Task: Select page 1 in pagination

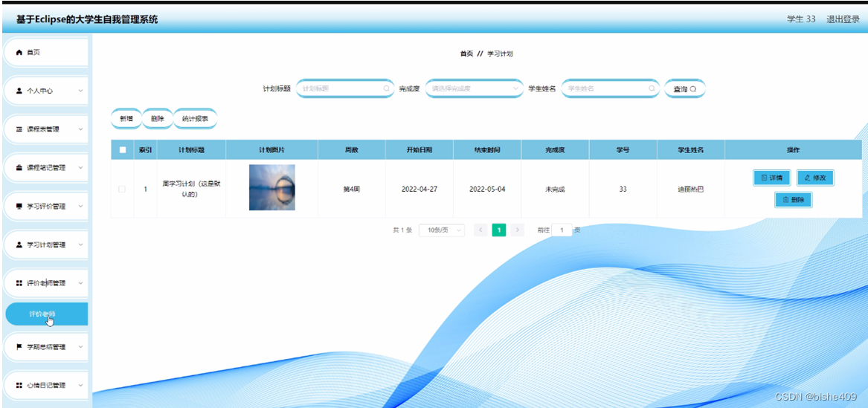Action: point(499,230)
